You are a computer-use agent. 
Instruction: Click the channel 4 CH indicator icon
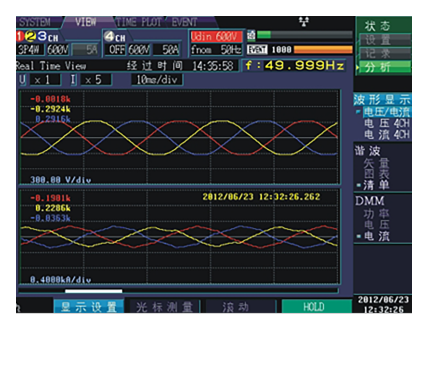pos(115,36)
